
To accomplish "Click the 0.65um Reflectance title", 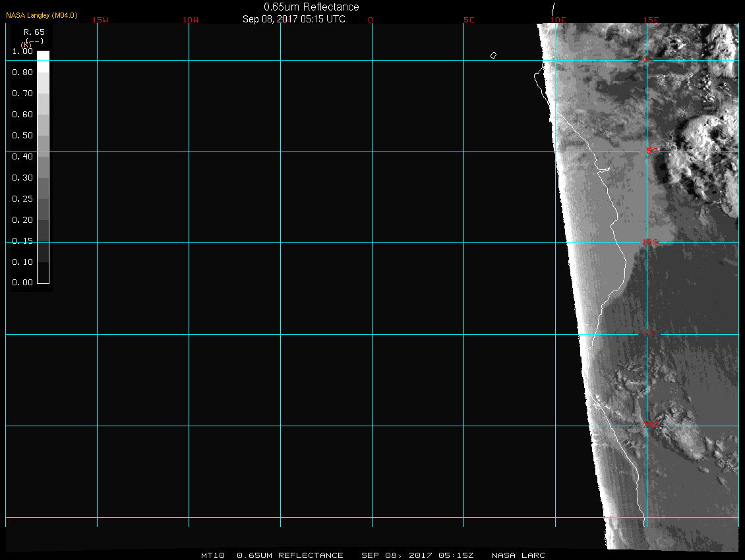I will pyautogui.click(x=311, y=7).
